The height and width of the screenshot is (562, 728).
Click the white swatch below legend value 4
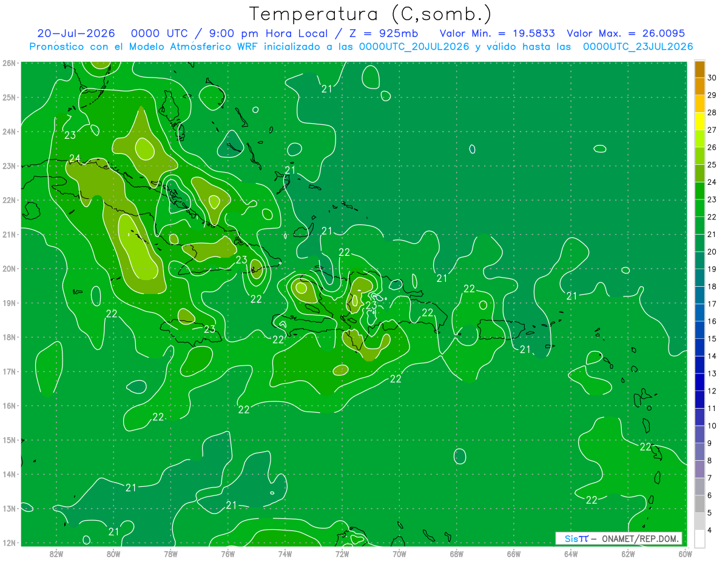coord(699,538)
